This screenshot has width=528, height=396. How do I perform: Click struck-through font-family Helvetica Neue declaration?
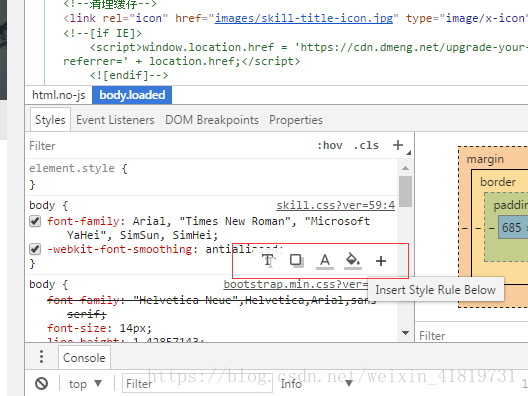[211, 307]
